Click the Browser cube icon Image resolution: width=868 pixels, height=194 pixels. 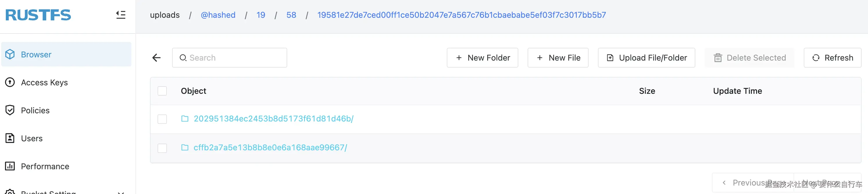point(10,54)
